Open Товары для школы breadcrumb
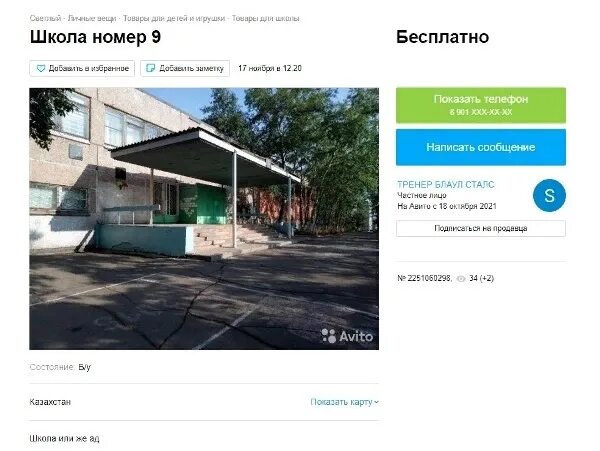Image resolution: width=600 pixels, height=451 pixels. point(266,18)
